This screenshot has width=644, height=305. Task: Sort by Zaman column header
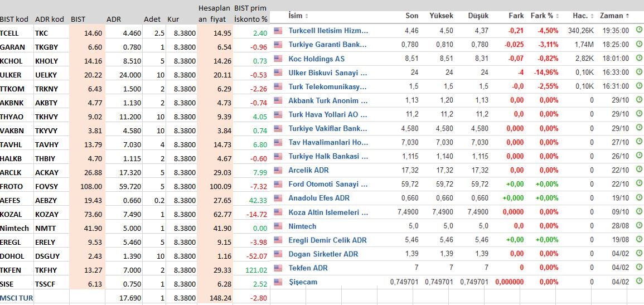[615, 16]
